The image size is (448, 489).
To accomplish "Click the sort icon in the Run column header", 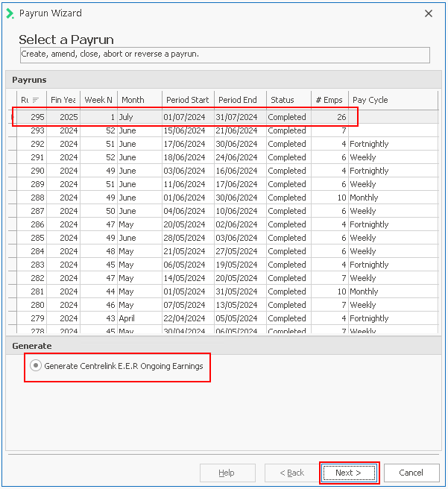I will (36, 100).
